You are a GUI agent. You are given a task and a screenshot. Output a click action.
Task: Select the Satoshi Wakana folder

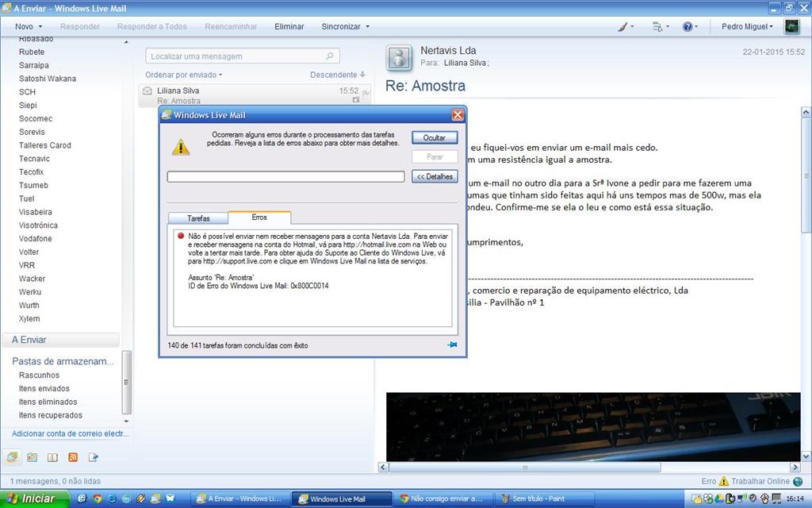click(x=48, y=79)
